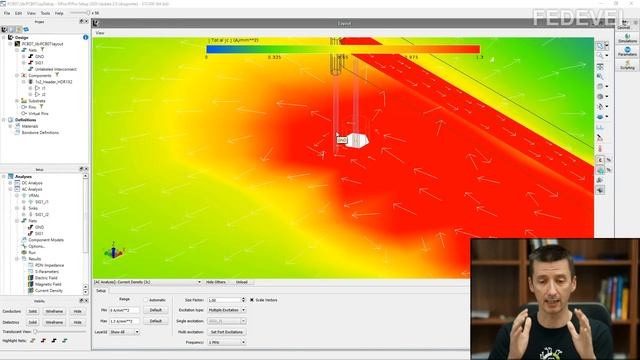Click fourth Highlight Nets icon
Image resolution: width=640 pixels, height=360 pixels.
(64, 340)
